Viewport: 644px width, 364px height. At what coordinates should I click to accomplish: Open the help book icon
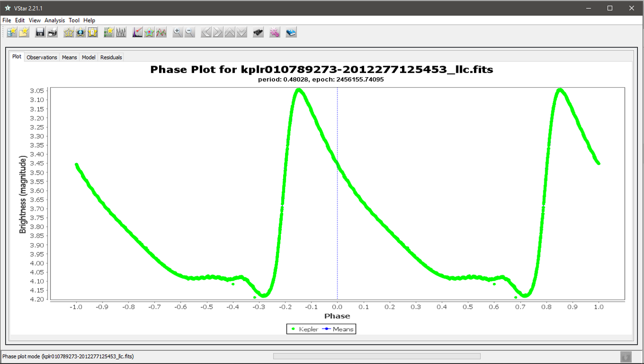pos(291,33)
